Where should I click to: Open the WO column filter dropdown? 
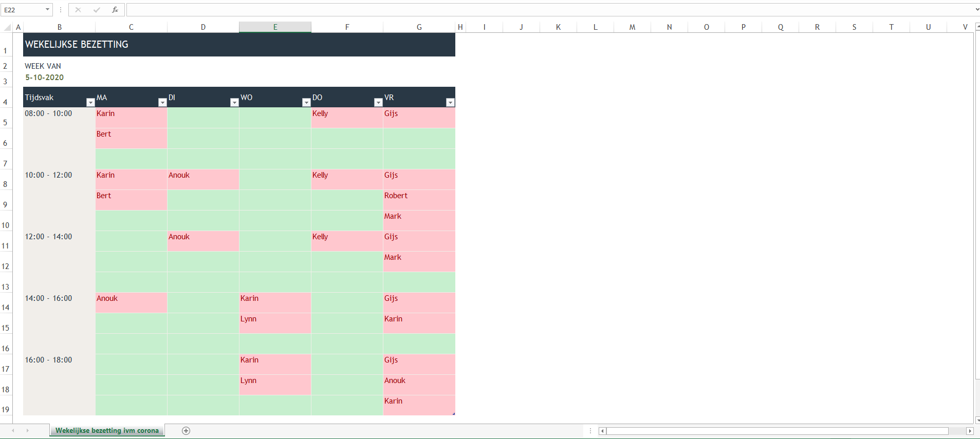click(x=306, y=102)
